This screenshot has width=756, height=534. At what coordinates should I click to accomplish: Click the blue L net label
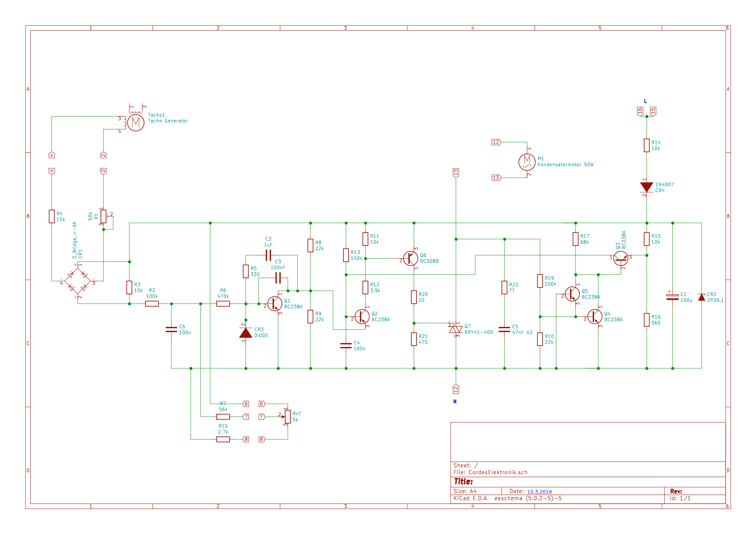[x=646, y=101]
